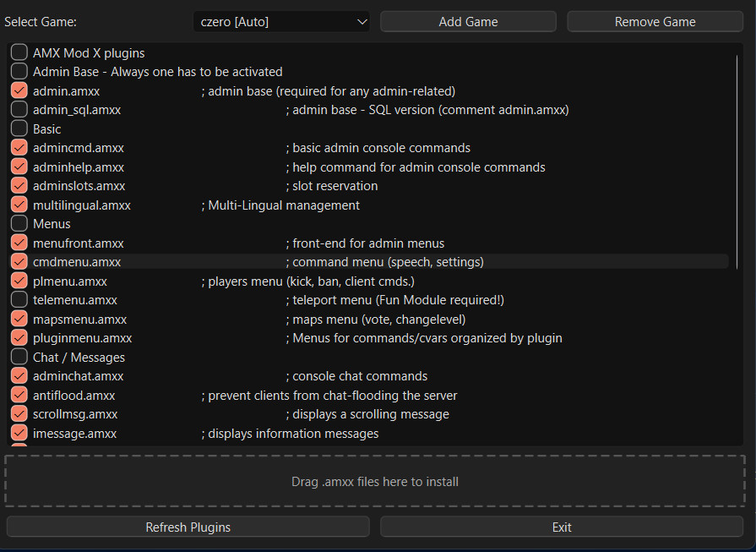This screenshot has height=552, width=756.
Task: Click the Add Game button
Action: point(468,21)
